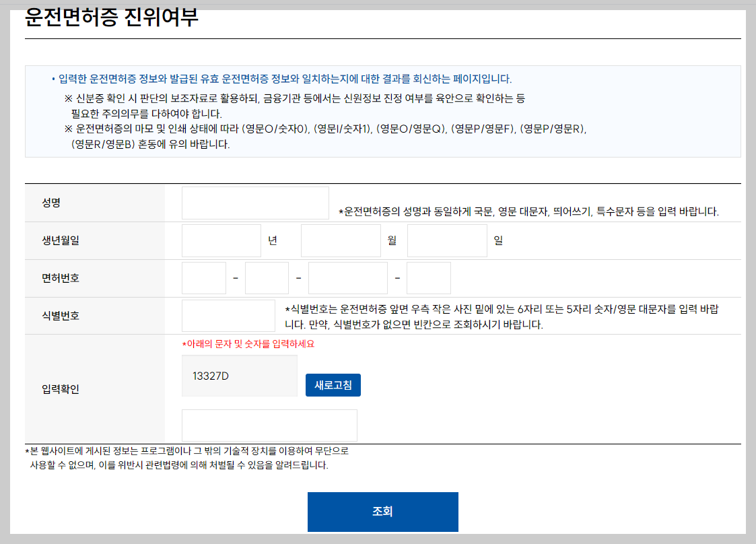The width and height of the screenshot is (756, 544).
Task: Click the 성명 row label
Action: click(x=51, y=203)
